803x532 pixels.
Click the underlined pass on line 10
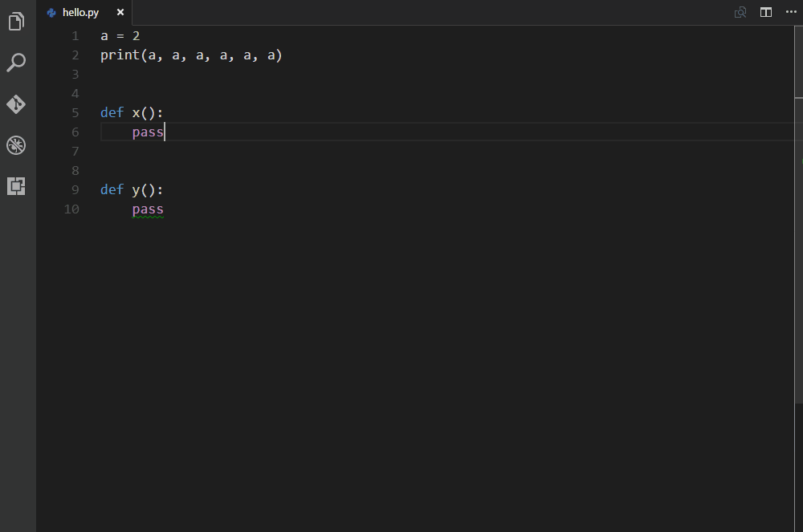pyautogui.click(x=148, y=209)
